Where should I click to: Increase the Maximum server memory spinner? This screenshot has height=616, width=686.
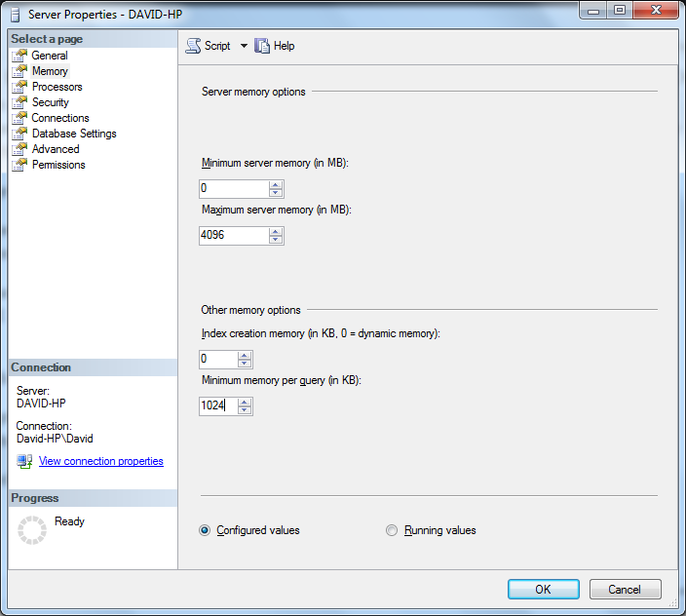pyautogui.click(x=276, y=231)
